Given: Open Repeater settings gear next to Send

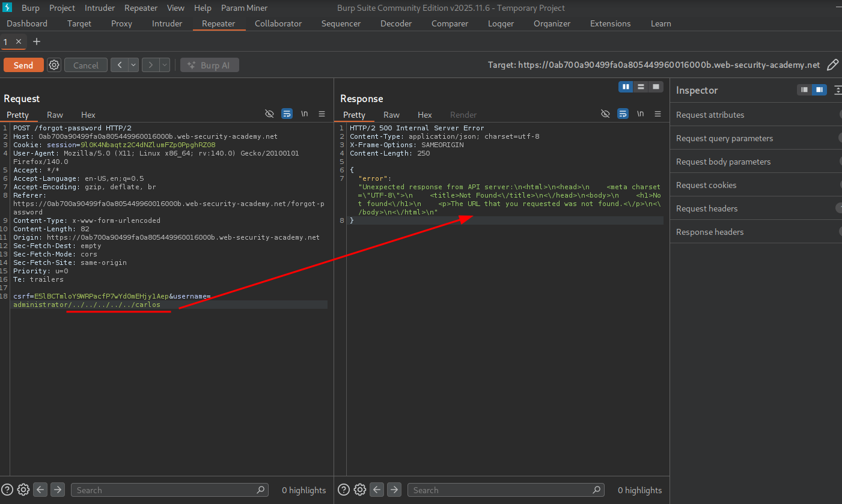Looking at the screenshot, I should [54, 65].
